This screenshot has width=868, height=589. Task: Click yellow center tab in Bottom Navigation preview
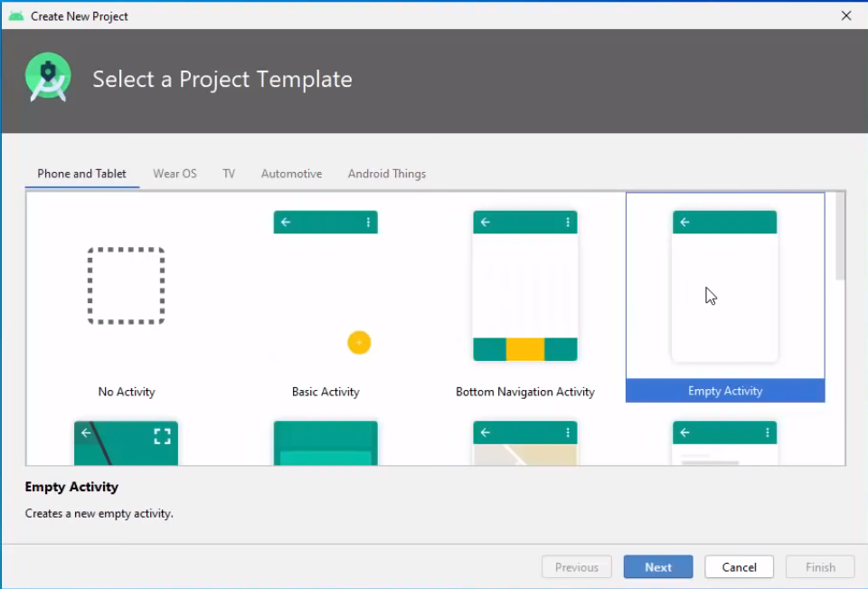[525, 349]
